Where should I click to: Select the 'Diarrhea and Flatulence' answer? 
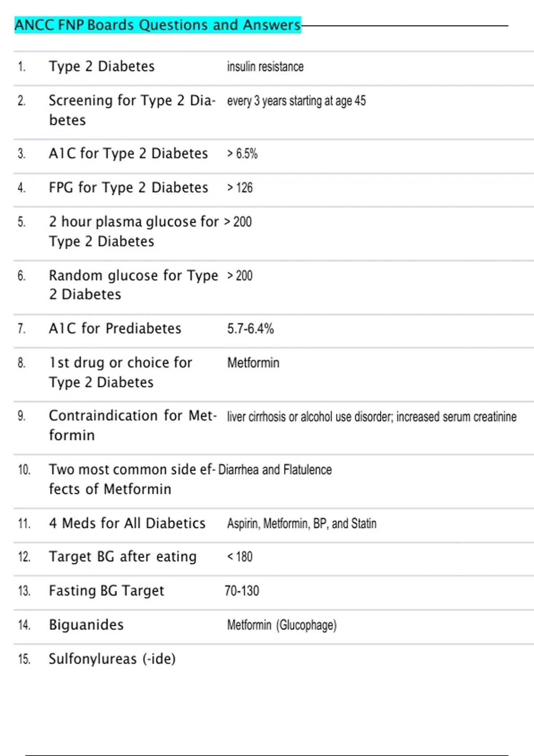point(275,470)
